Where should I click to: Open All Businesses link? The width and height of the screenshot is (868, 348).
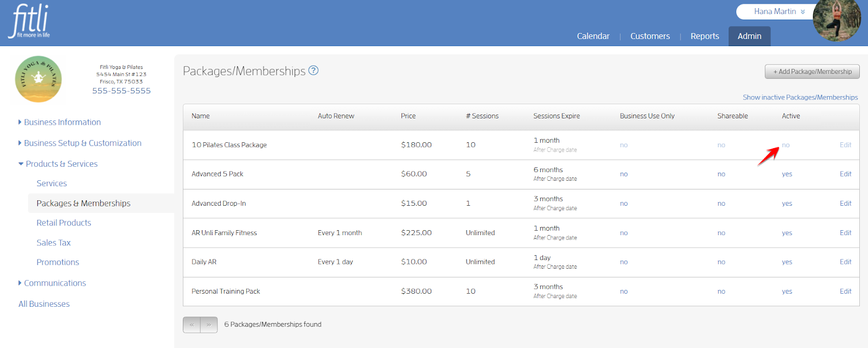coord(44,304)
